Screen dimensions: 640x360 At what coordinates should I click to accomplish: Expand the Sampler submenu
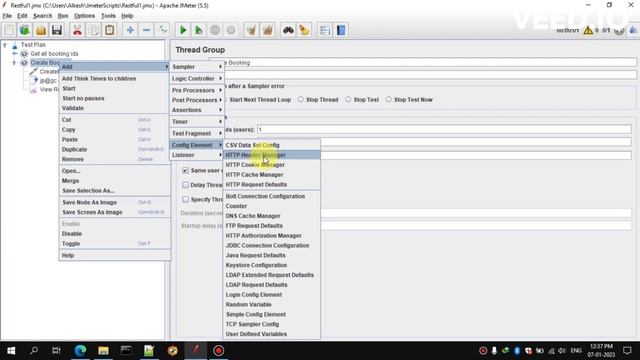197,67
